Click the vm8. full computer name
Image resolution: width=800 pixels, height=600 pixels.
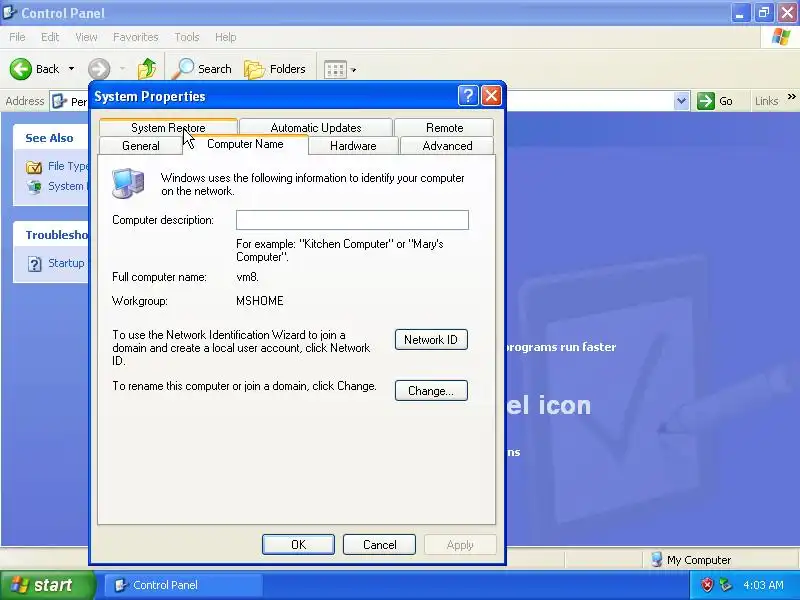[x=247, y=277]
